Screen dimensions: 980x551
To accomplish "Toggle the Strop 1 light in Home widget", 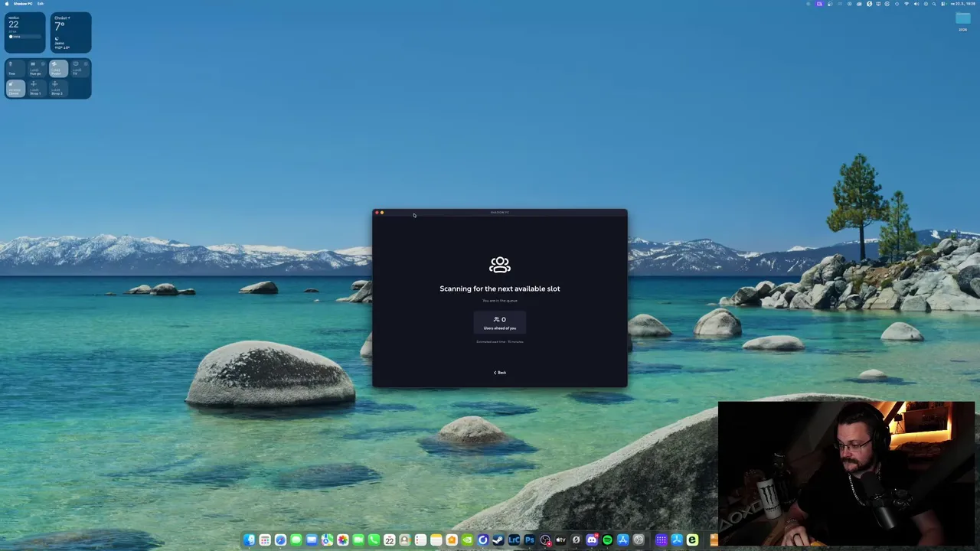I will [x=37, y=88].
